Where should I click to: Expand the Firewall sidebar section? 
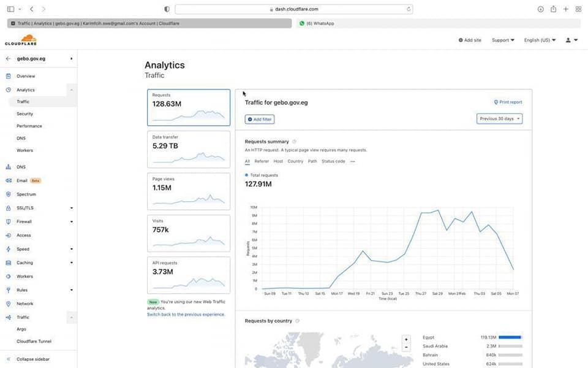pyautogui.click(x=71, y=221)
